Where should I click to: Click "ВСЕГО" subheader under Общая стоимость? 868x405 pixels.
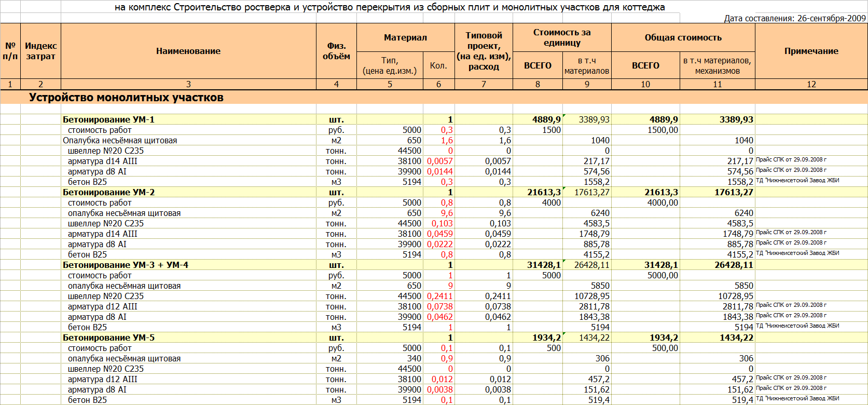[x=645, y=65]
